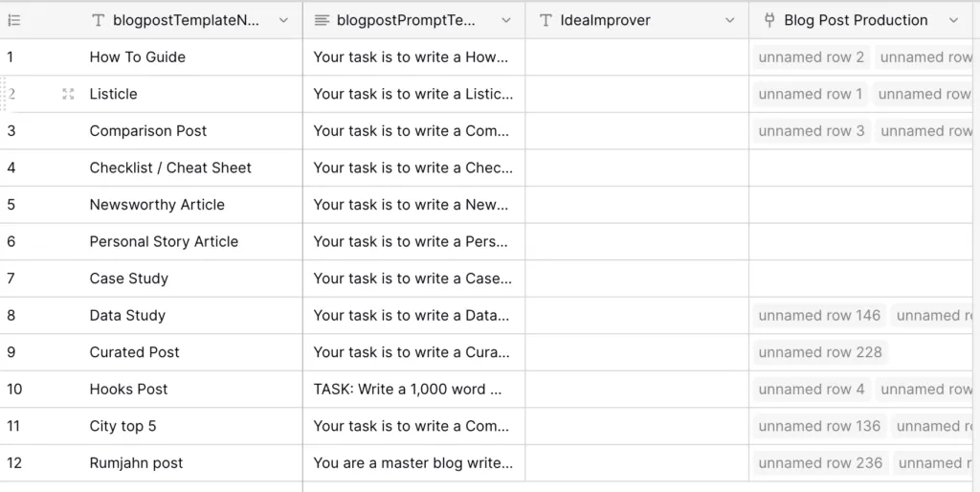This screenshot has width=980, height=492.
Task: Click the linked record icon on Blog Post Production
Action: [x=769, y=20]
